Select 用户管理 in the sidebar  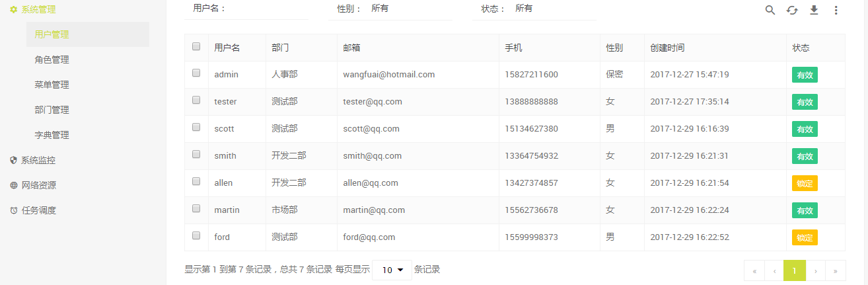[x=88, y=34]
